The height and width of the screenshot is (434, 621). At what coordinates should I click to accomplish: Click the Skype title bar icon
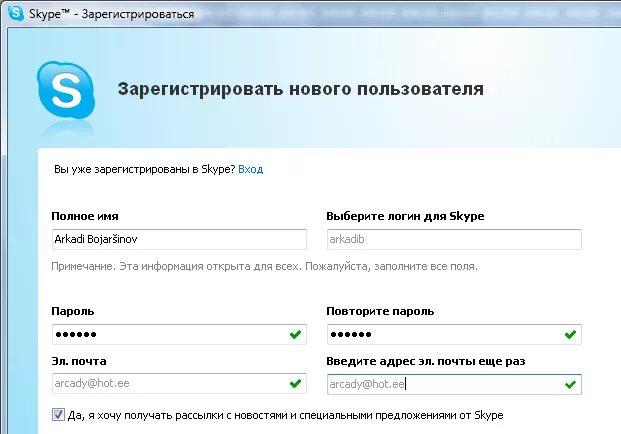pyautogui.click(x=15, y=13)
